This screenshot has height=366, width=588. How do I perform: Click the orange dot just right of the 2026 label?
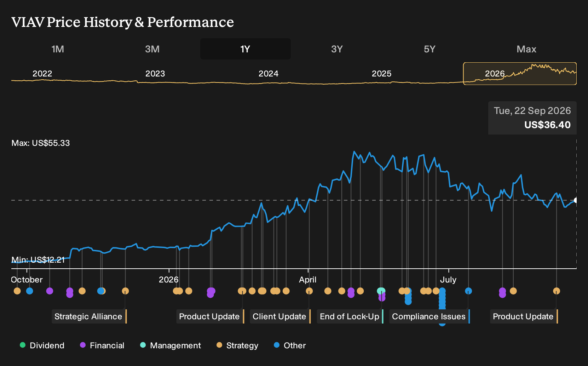point(189,291)
